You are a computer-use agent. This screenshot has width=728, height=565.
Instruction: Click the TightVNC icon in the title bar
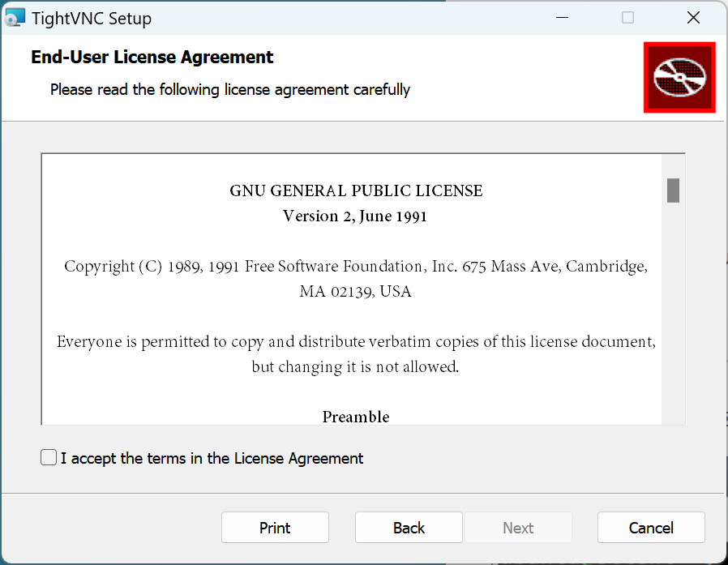15,18
